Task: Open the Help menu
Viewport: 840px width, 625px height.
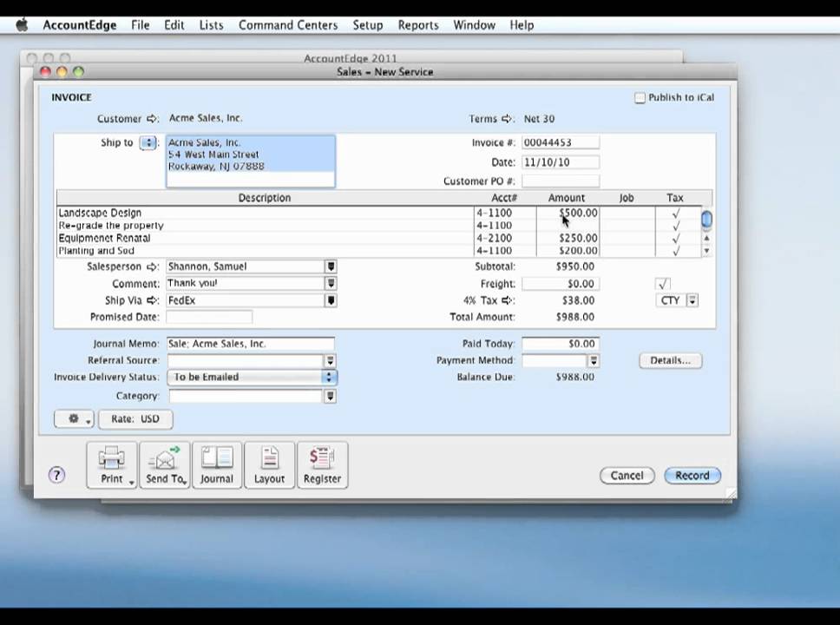Action: (x=522, y=25)
